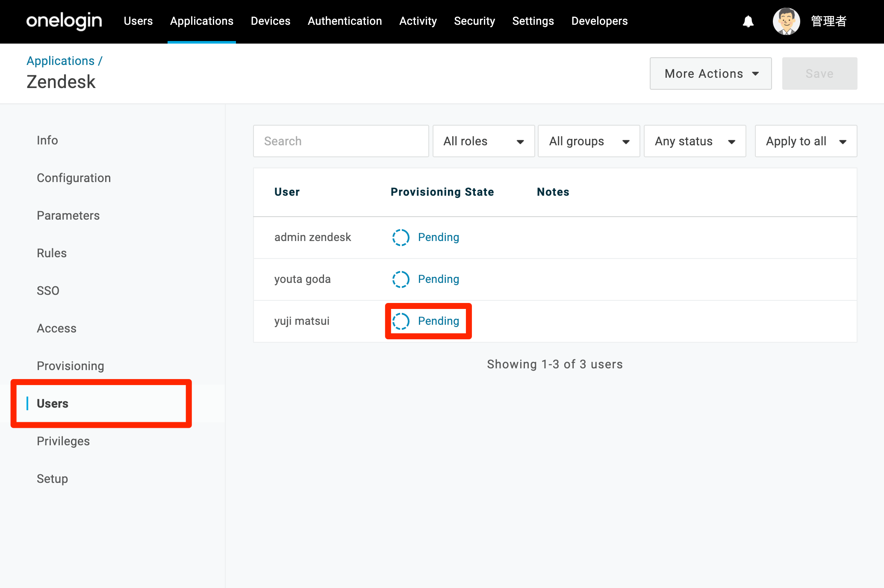
Task: Click the admin profile avatar
Action: 786,21
